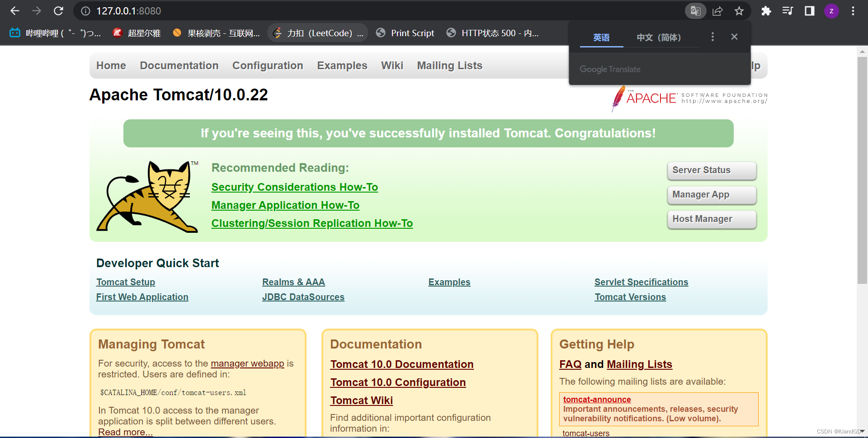Click the share page icon
868x438 pixels.
[717, 11]
